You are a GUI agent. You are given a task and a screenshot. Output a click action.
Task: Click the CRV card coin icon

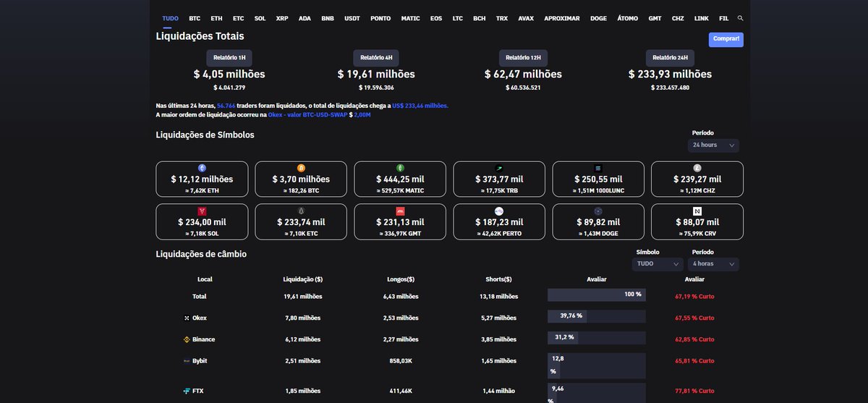click(697, 211)
